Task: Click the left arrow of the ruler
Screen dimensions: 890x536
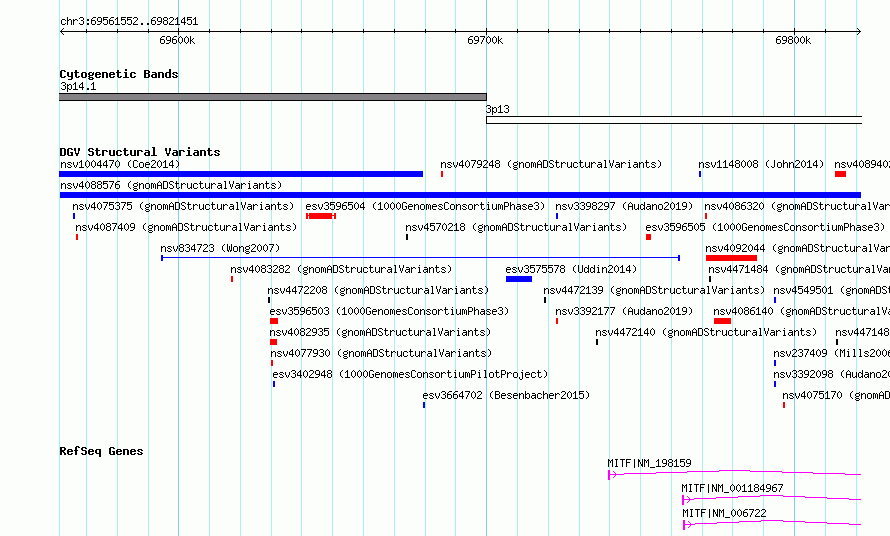Action: [x=62, y=31]
